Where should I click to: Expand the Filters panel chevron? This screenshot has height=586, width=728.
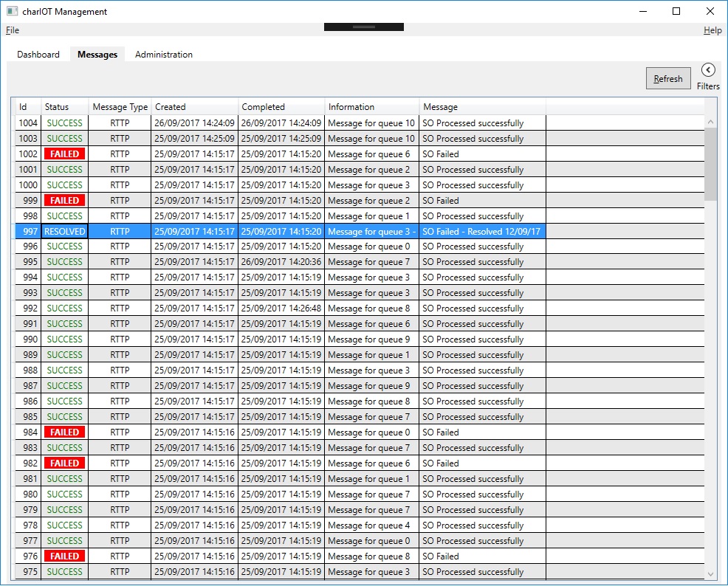click(708, 70)
